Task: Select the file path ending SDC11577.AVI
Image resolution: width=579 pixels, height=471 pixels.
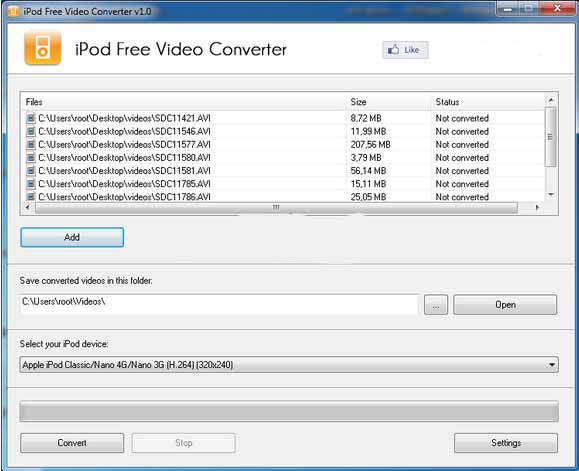Action: (x=124, y=144)
